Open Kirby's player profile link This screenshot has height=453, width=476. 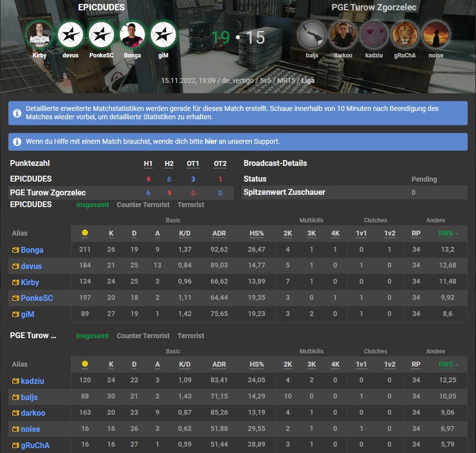click(30, 283)
